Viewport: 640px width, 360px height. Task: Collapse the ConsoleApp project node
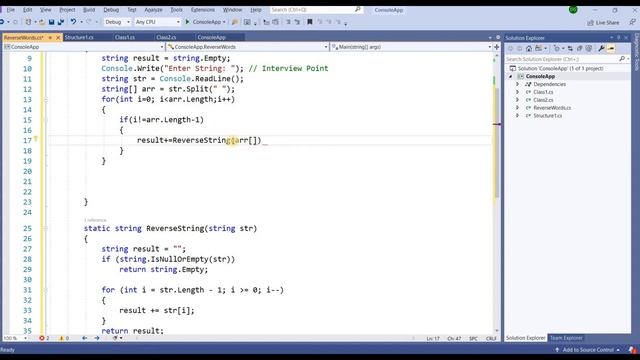pos(511,76)
